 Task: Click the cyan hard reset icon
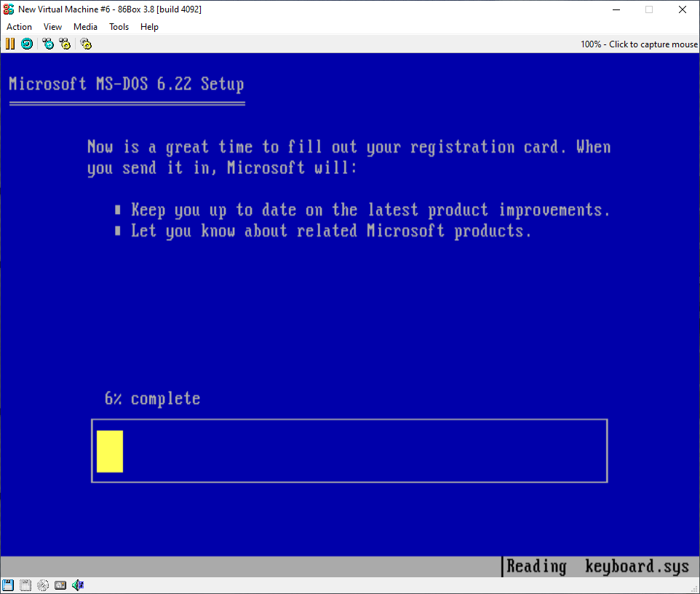tap(26, 44)
